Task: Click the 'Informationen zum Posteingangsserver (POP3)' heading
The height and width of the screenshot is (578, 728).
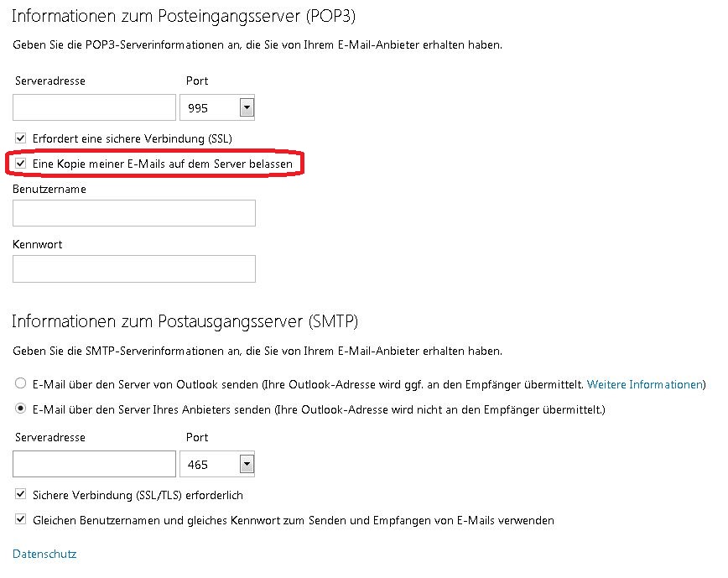Action: coord(184,16)
